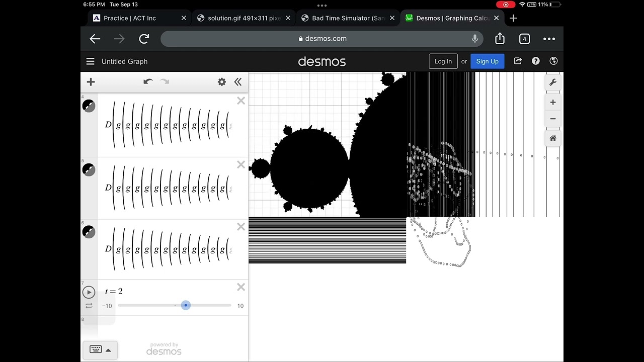Viewport: 644px width, 362px height.
Task: Show the Desmos on-screen keyboard
Action: [96, 349]
